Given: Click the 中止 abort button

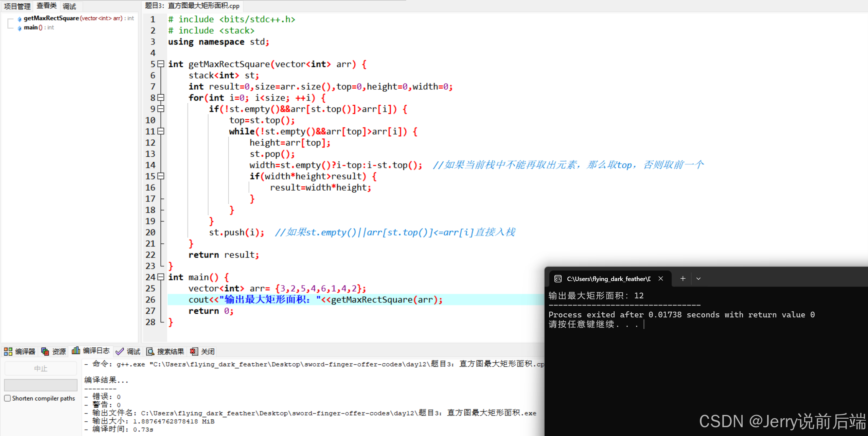Looking at the screenshot, I should click(40, 368).
